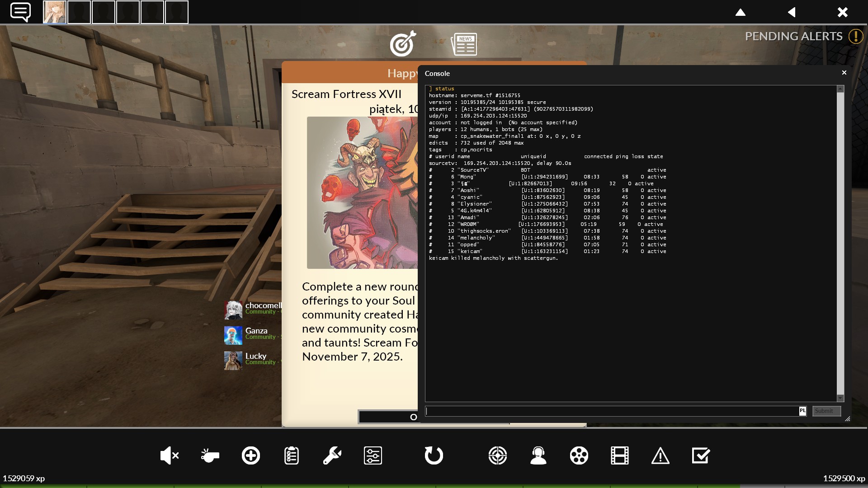Open the plus-circle create server icon
This screenshot has width=868, height=488.
coord(251,455)
